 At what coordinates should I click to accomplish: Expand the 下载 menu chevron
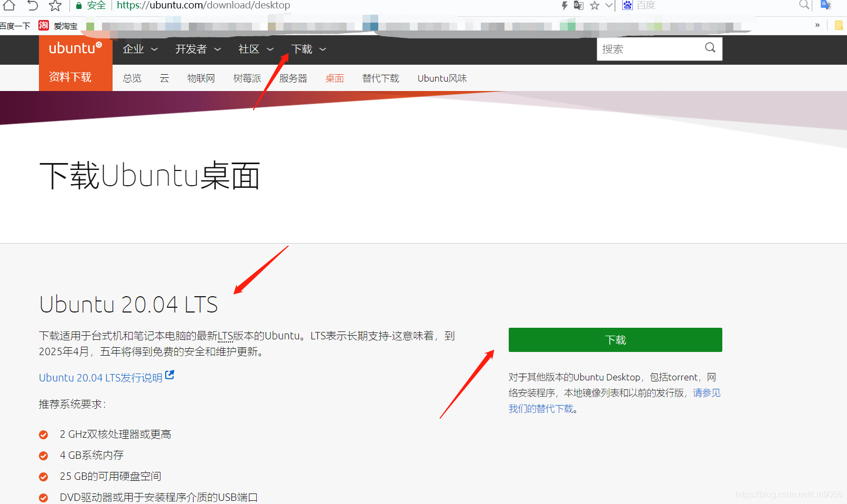pos(322,49)
